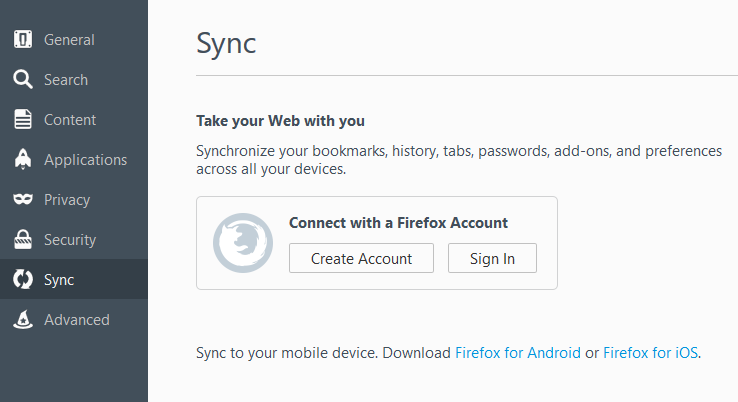Follow the Firefox for iOS link
Image resolution: width=738 pixels, height=402 pixels.
[x=650, y=353]
